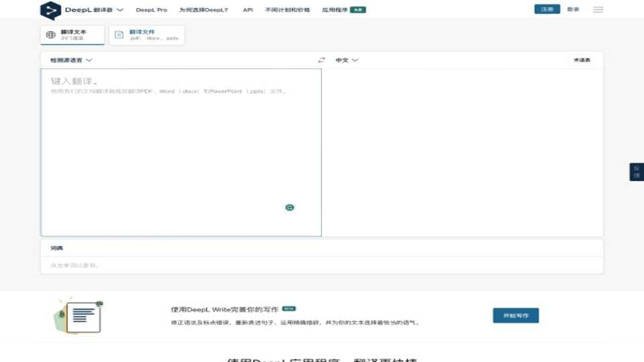Go to the API navigation link

pos(248,10)
